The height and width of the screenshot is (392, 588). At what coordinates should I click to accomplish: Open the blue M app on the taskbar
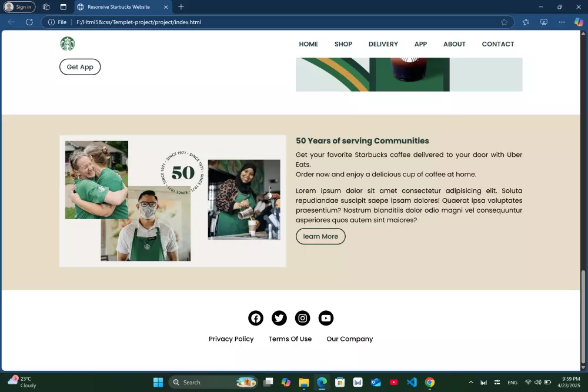[x=358, y=382]
